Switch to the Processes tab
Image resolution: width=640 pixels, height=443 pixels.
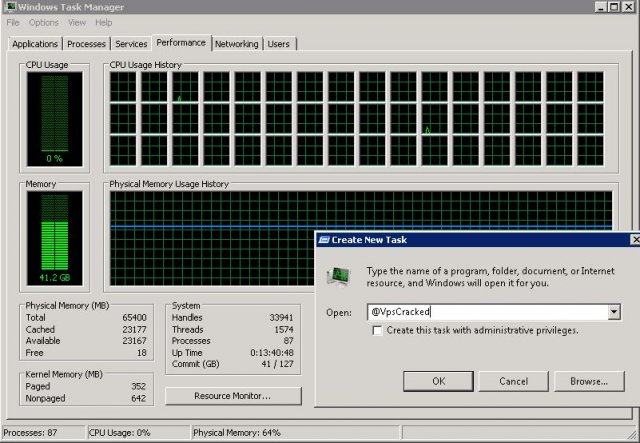(x=86, y=44)
